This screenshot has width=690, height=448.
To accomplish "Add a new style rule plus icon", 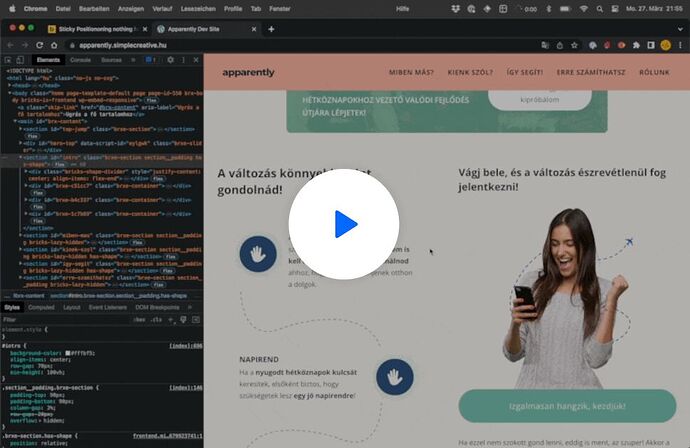I will (x=171, y=319).
